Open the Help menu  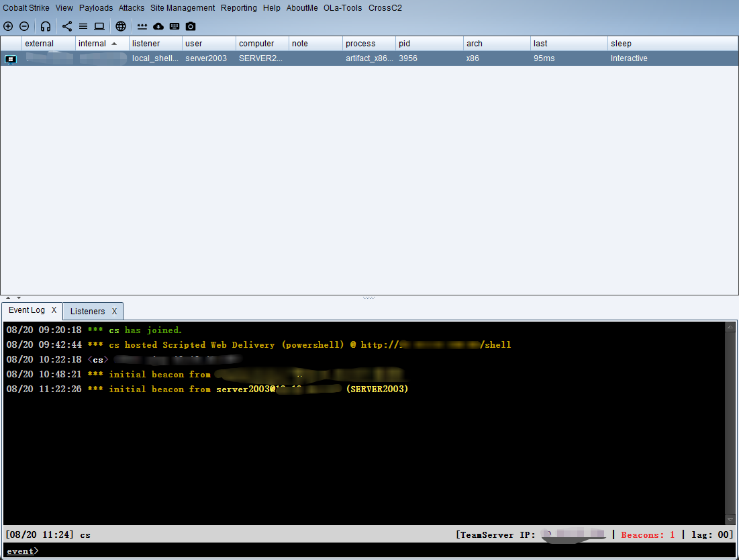coord(271,8)
